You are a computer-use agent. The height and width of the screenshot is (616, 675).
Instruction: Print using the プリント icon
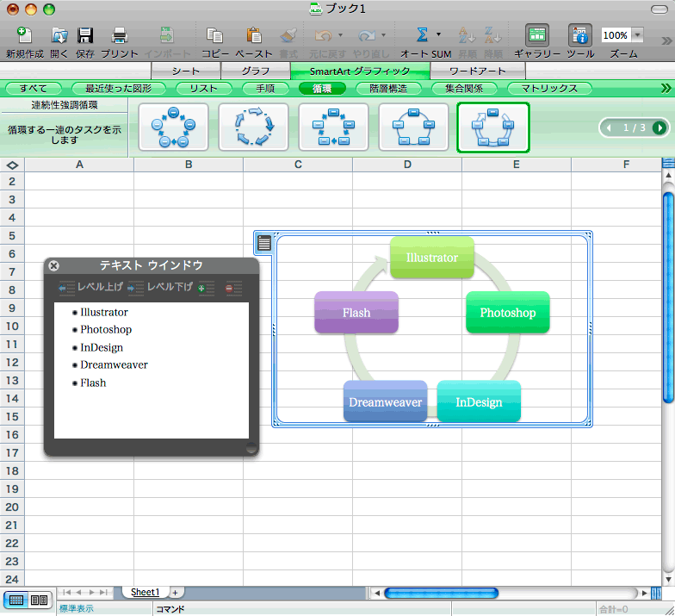(119, 35)
